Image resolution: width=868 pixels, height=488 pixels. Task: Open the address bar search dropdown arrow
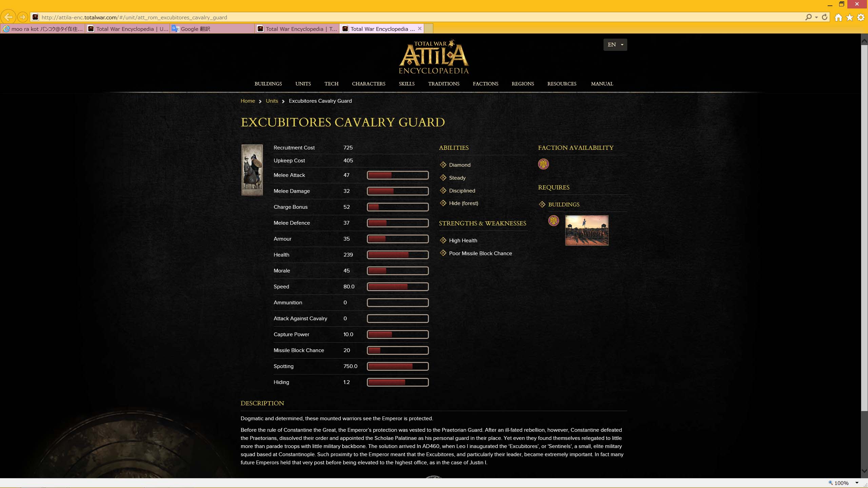816,17
